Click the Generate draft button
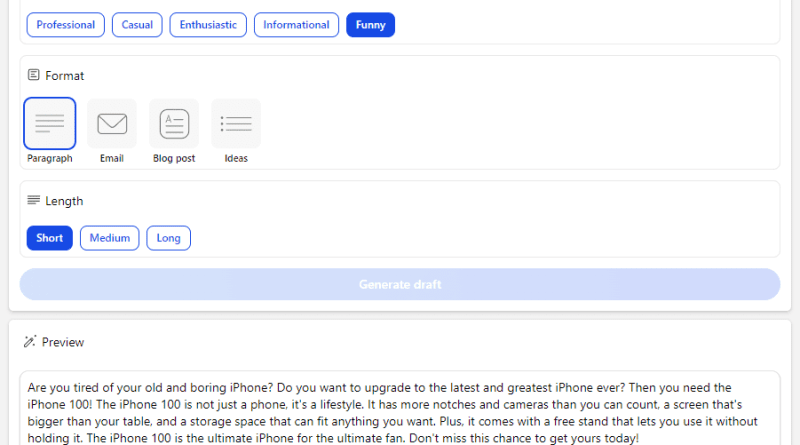 (x=400, y=284)
